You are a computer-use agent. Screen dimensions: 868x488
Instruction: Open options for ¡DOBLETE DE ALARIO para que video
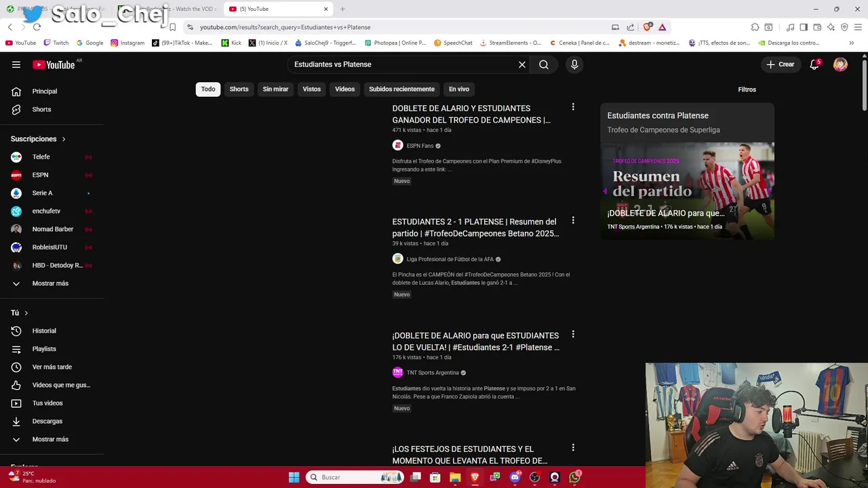[573, 334]
